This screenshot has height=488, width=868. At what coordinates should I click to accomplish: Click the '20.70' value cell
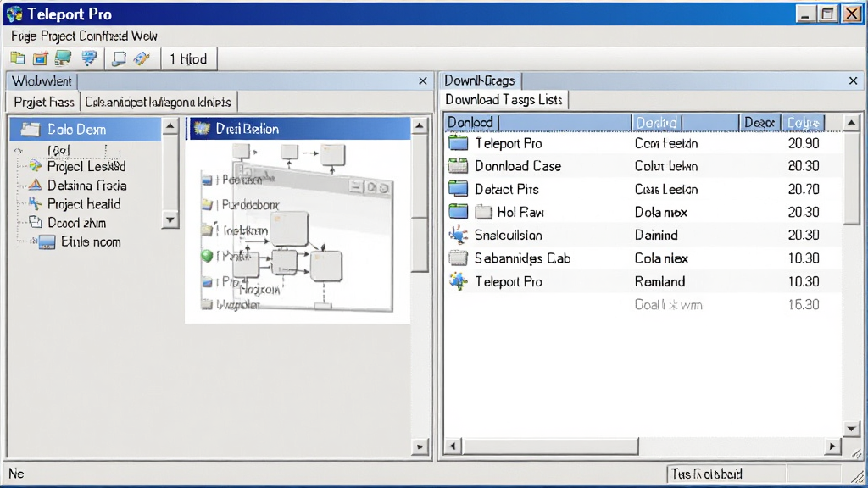(804, 189)
